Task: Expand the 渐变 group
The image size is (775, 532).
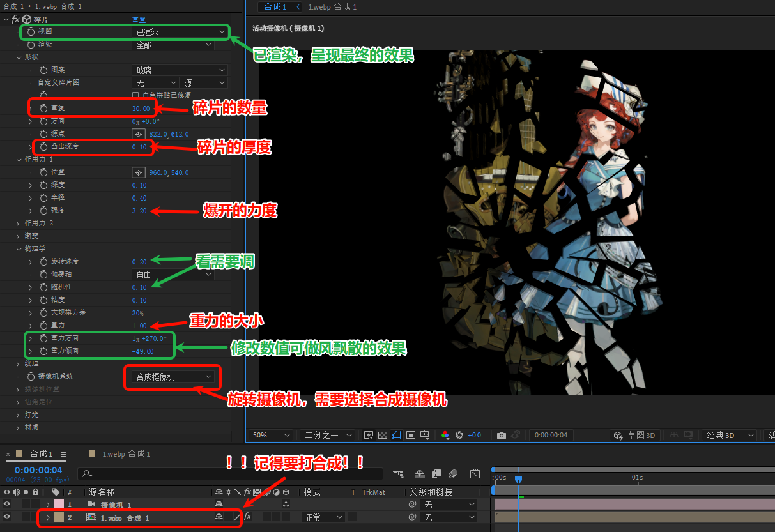Action: click(x=19, y=236)
